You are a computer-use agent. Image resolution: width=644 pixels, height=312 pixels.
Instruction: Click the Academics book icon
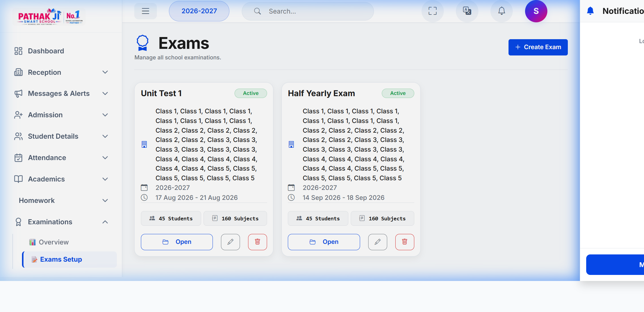click(x=18, y=179)
